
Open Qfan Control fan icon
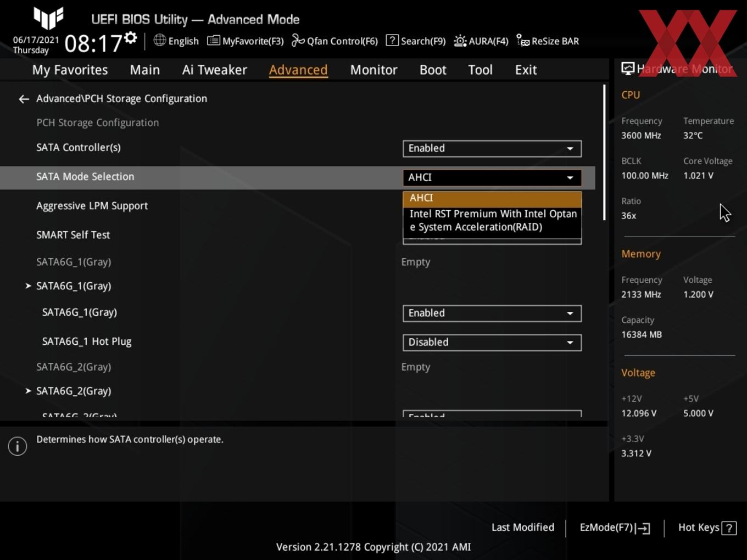[298, 41]
